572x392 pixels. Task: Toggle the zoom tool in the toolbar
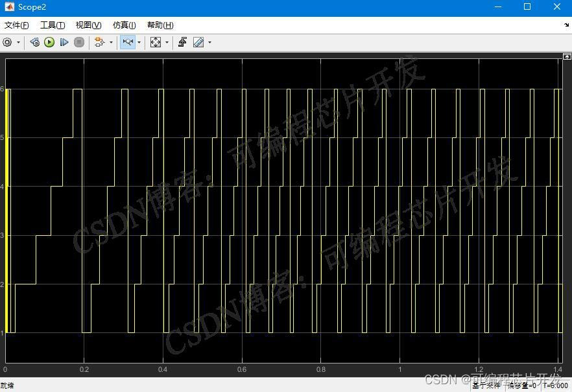[128, 42]
